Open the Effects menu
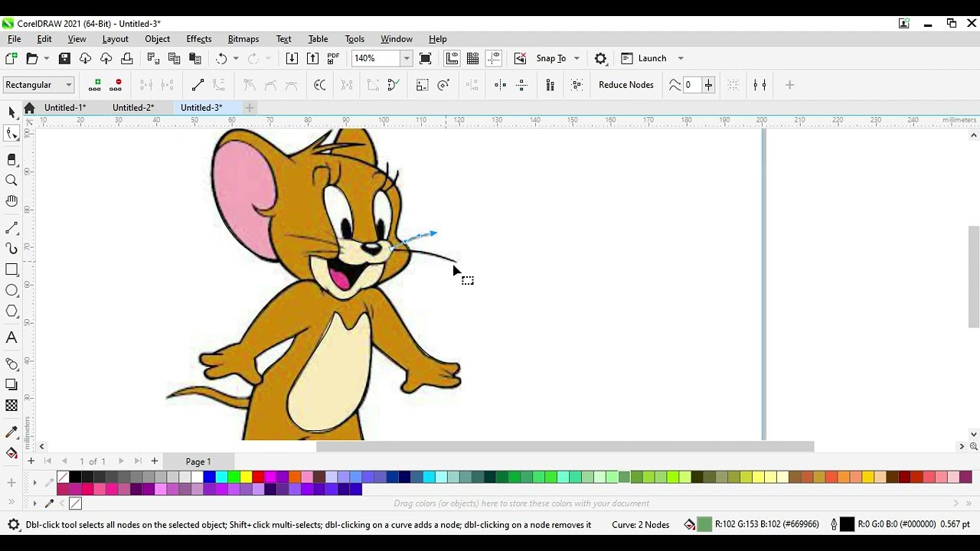 pyautogui.click(x=198, y=39)
